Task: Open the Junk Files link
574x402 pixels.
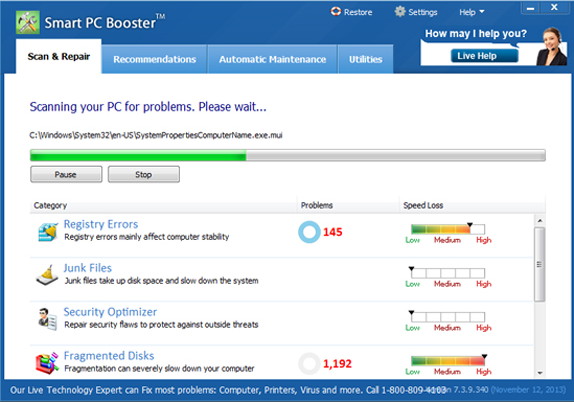Action: (87, 268)
